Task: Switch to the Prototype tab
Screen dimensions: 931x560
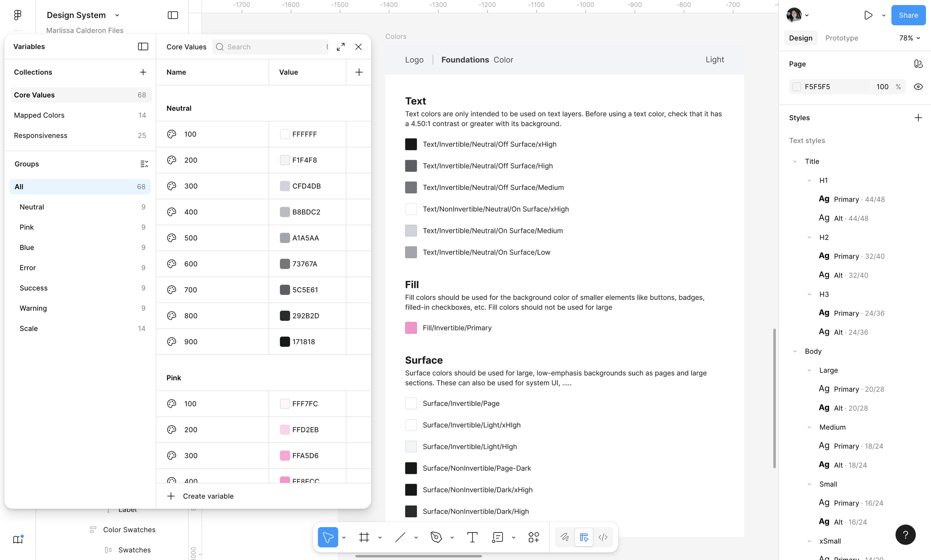Action: 842,38
